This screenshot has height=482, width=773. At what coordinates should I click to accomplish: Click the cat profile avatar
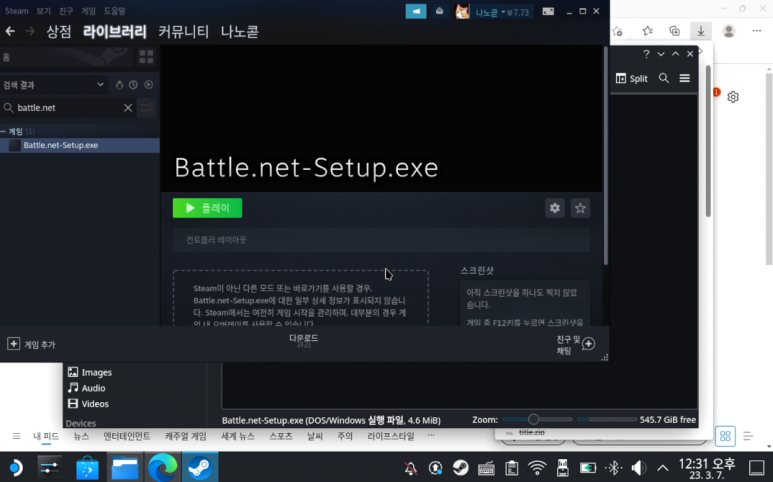click(x=462, y=11)
